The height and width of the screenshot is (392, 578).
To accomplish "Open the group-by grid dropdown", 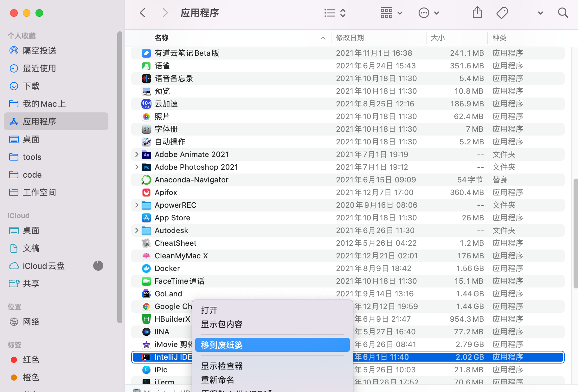I will [x=391, y=13].
